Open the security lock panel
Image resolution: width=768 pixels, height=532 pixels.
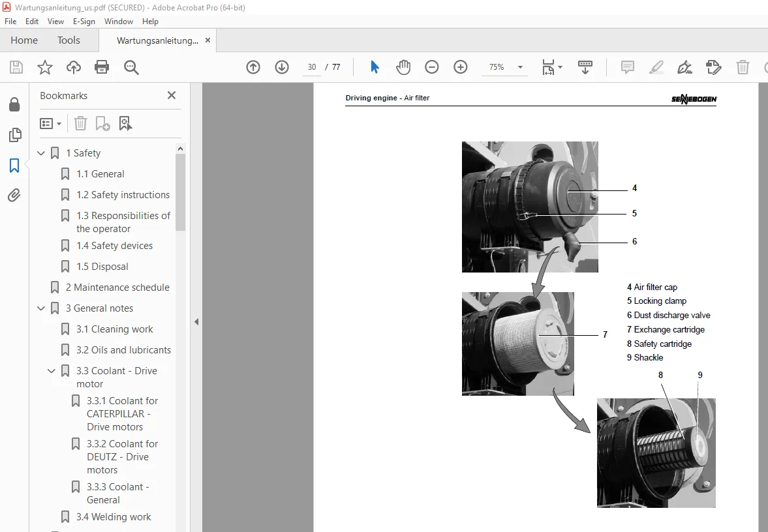(15, 104)
